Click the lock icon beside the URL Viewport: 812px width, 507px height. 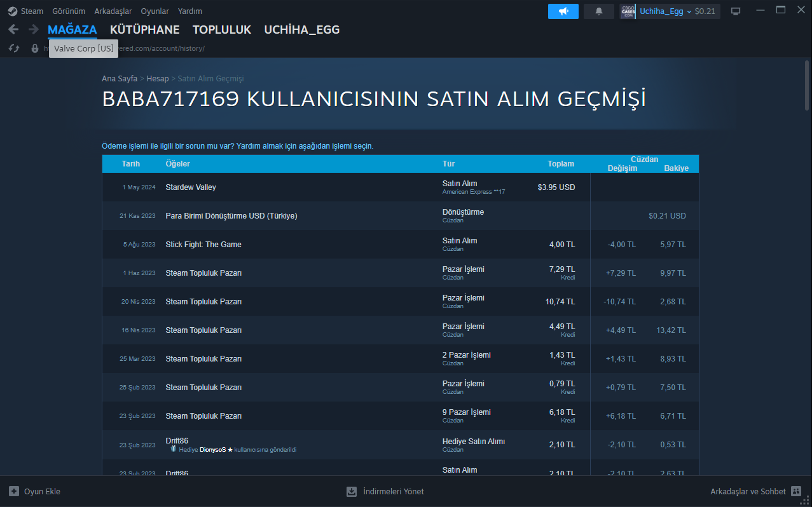click(35, 48)
